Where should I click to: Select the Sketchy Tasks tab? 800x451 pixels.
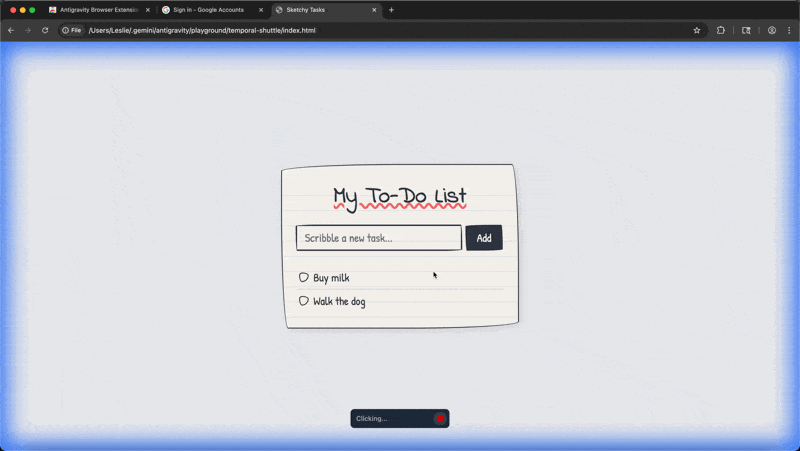[305, 10]
